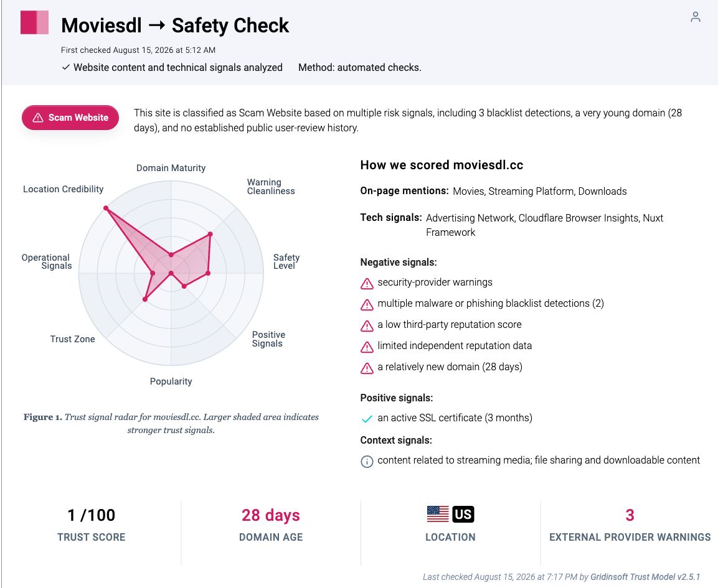Click the 28 days domain age figure

pyautogui.click(x=271, y=515)
